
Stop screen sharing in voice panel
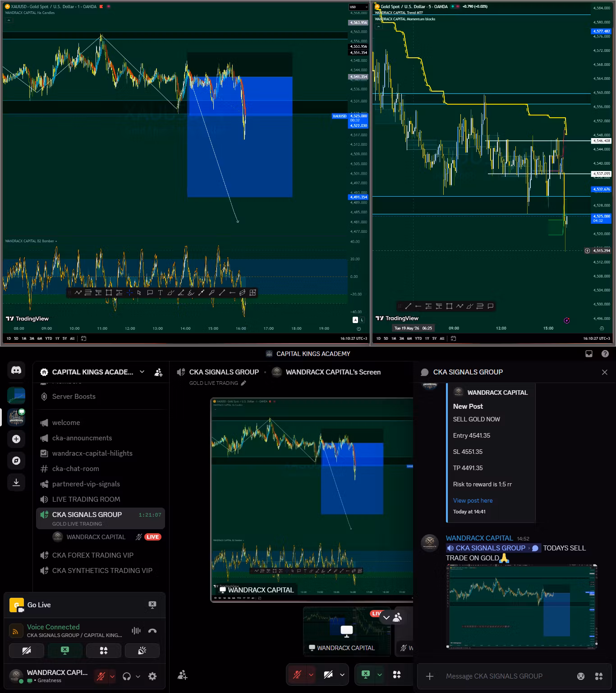coord(65,651)
